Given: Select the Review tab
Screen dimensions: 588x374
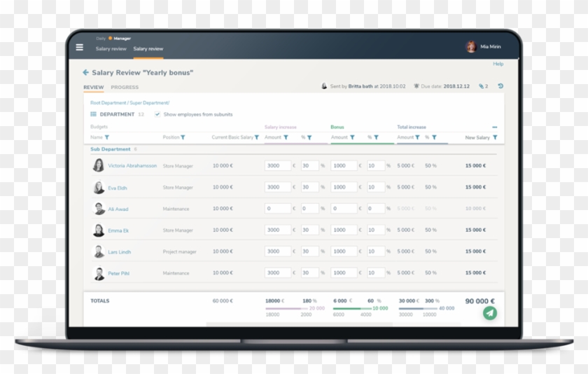Looking at the screenshot, I should coord(93,88).
